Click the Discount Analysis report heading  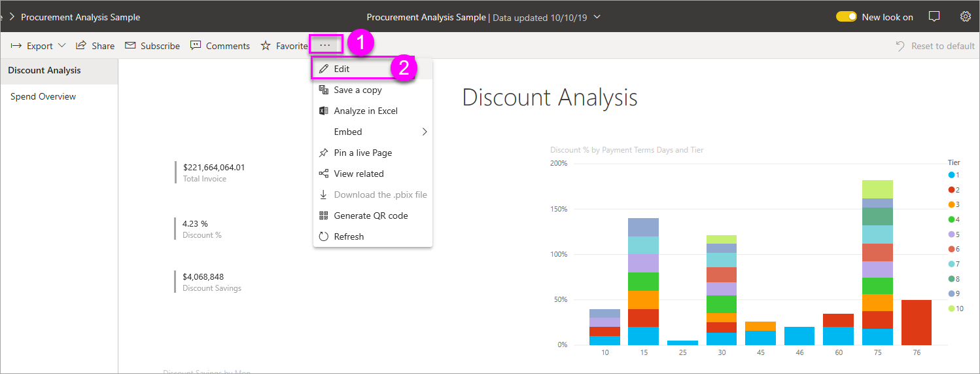(550, 98)
